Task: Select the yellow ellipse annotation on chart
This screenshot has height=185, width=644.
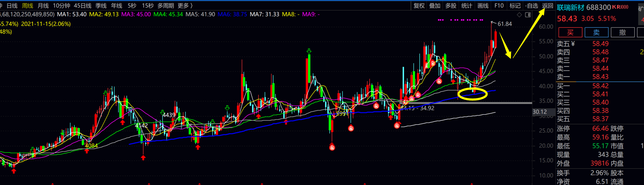Action: pos(473,94)
